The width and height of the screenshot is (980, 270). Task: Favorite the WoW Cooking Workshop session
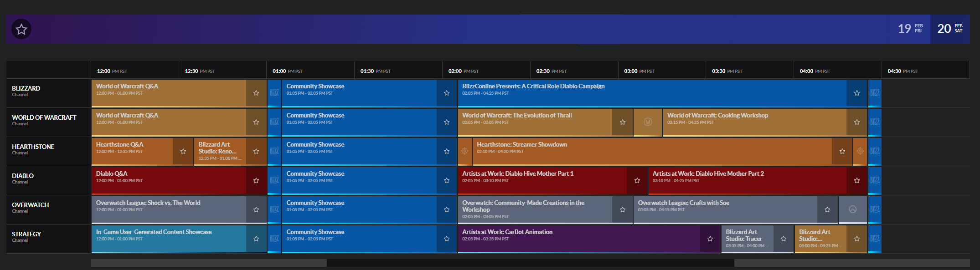[857, 122]
